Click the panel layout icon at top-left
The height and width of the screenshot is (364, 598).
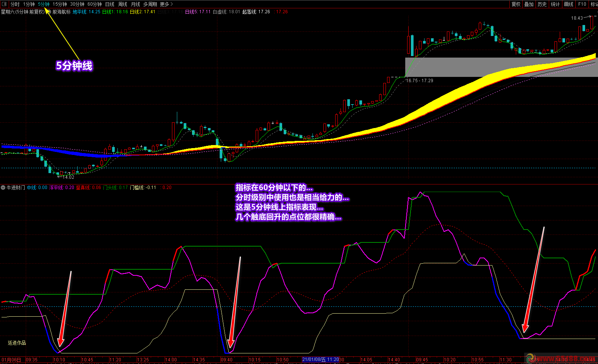(4, 4)
